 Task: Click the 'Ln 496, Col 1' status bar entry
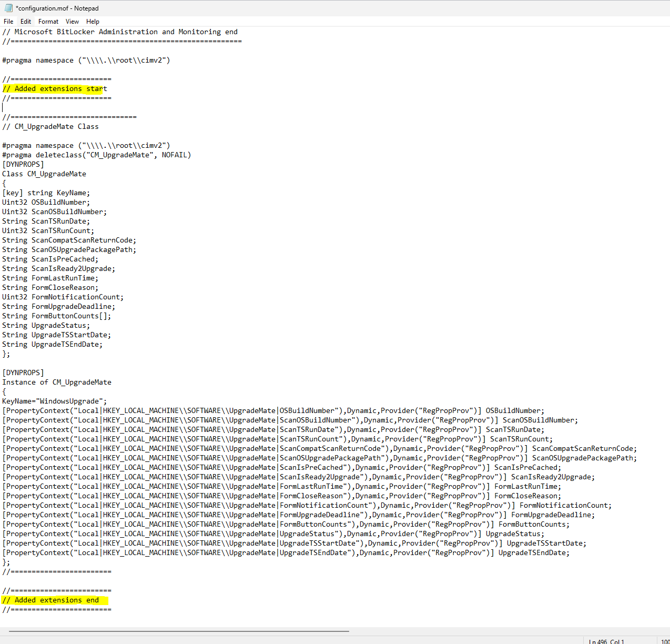pyautogui.click(x=606, y=641)
